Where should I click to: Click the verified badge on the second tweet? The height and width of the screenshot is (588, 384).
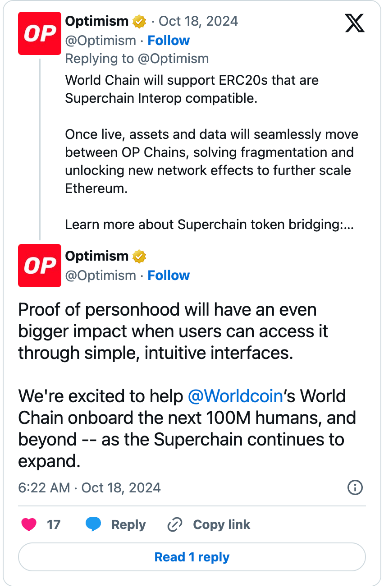[140, 256]
